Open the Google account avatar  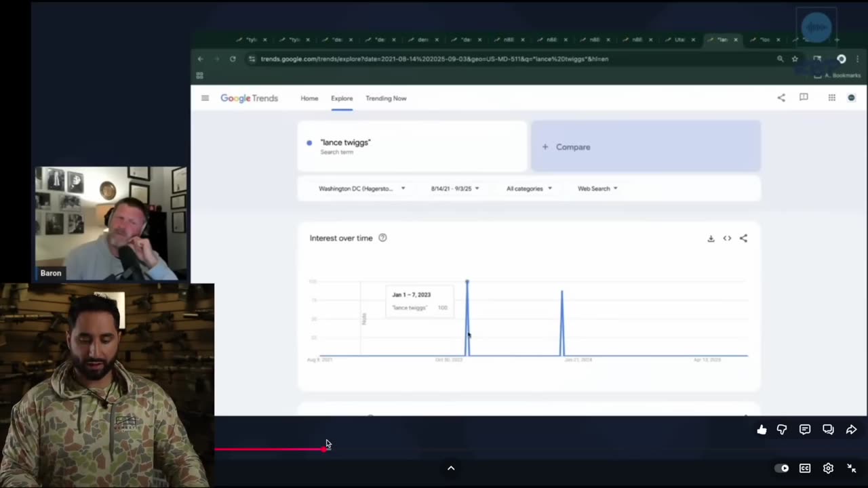(852, 98)
